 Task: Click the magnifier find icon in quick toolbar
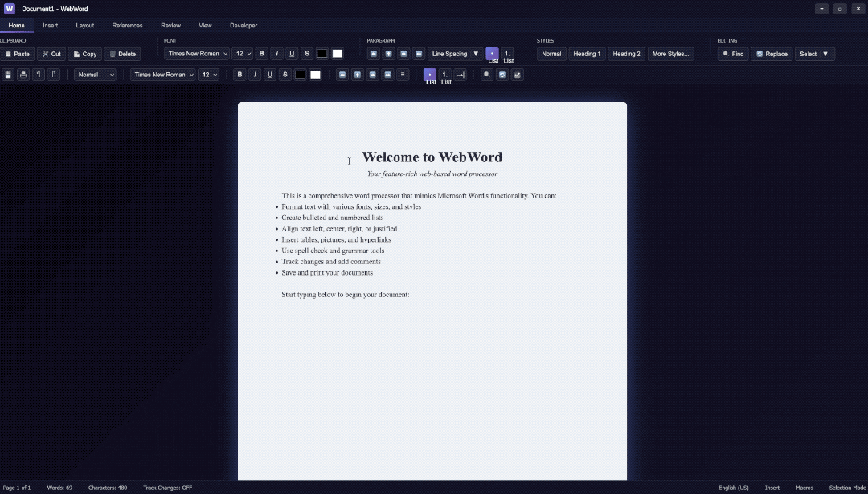point(487,75)
